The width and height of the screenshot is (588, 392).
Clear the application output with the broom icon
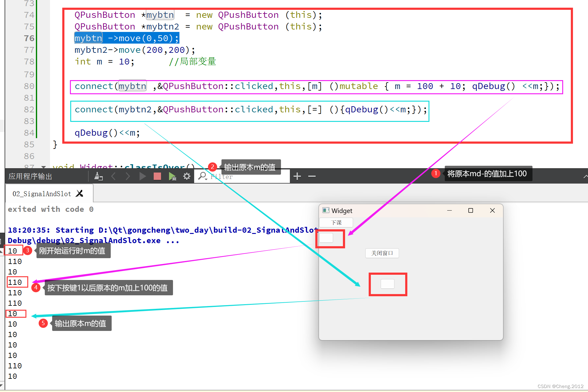click(98, 176)
